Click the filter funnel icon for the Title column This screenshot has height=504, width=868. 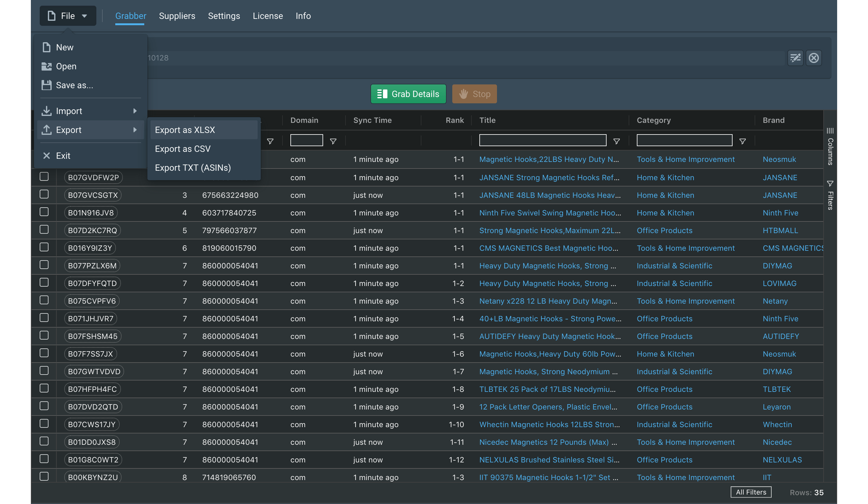[x=617, y=141]
